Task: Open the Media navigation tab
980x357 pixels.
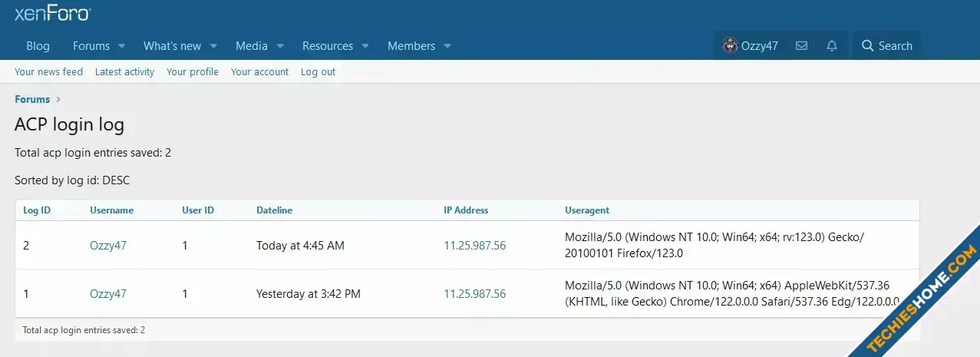Action: [x=252, y=46]
